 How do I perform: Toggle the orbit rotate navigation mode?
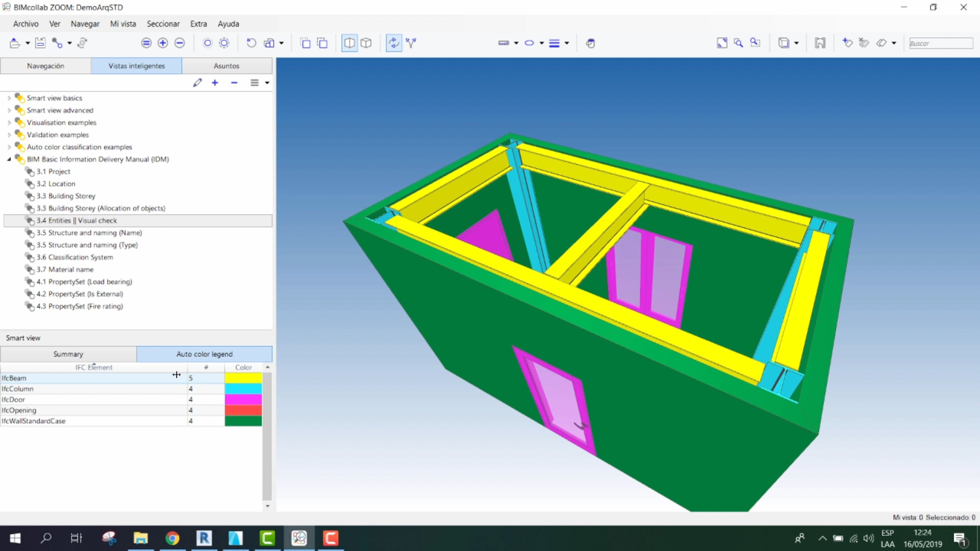(x=394, y=43)
